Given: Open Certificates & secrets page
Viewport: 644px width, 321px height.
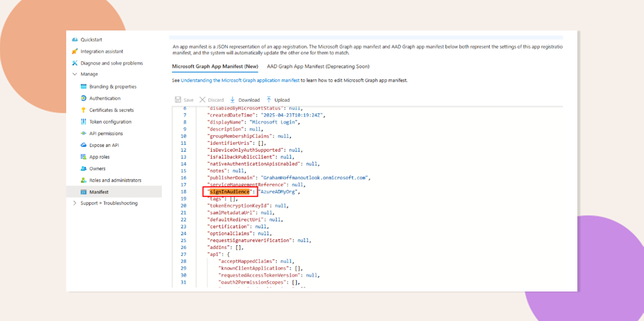Looking at the screenshot, I should tap(112, 110).
